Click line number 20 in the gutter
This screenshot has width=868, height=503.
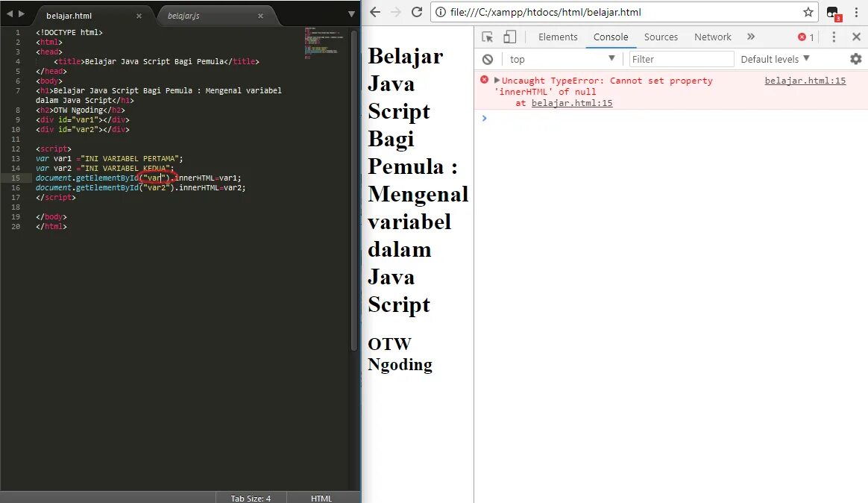click(x=16, y=227)
